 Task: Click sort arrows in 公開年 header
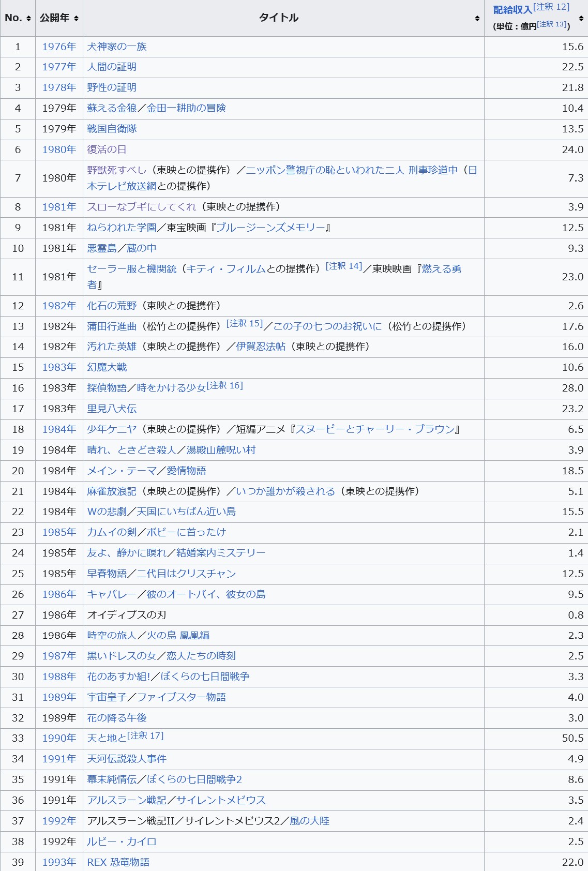pos(76,18)
